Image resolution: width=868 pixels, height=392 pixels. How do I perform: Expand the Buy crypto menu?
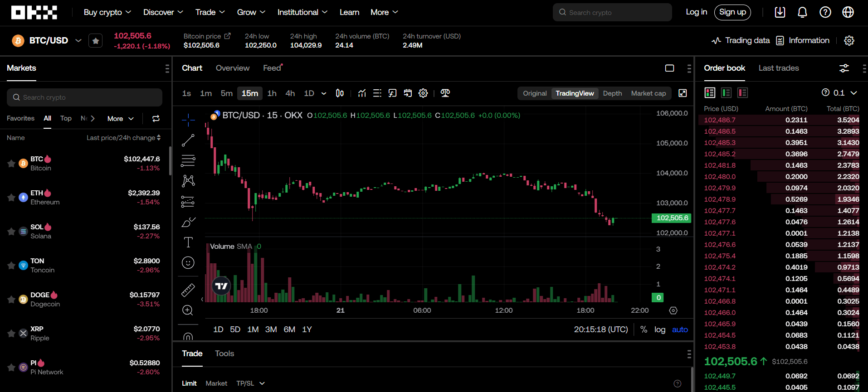(x=107, y=12)
